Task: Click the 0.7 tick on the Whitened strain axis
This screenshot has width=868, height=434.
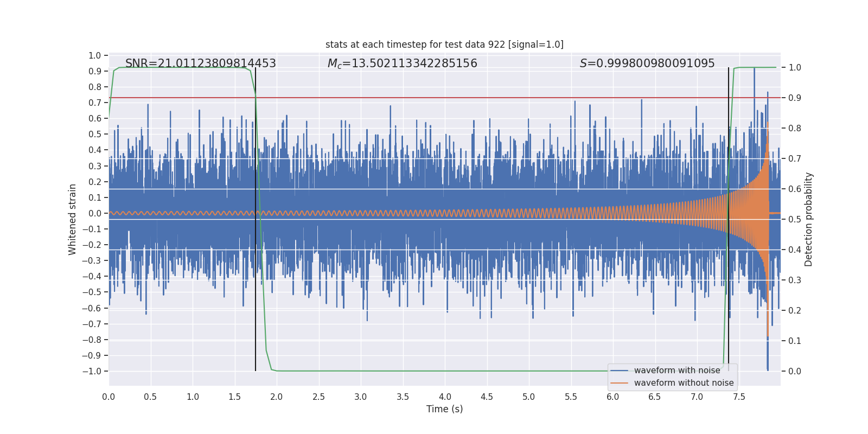Action: (x=95, y=103)
